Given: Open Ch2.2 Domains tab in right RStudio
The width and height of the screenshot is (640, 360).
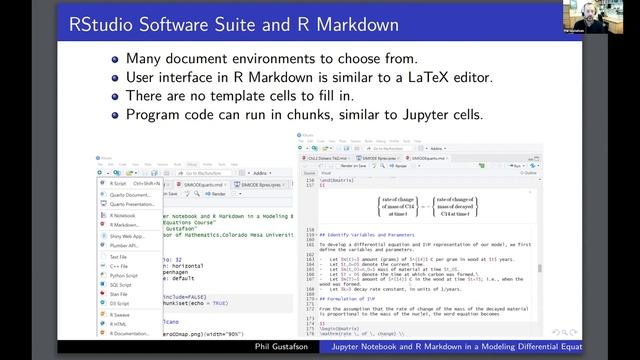Looking at the screenshot, I should tap(326, 158).
